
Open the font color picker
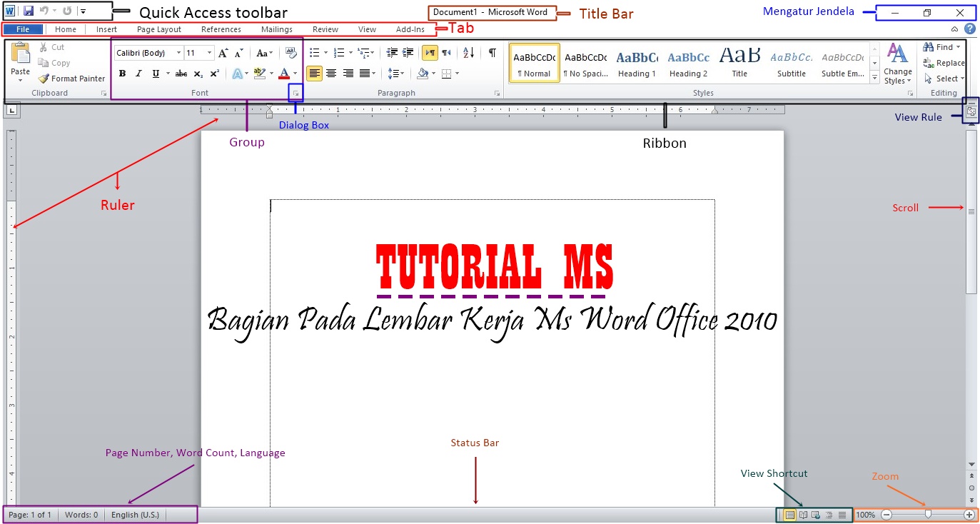[x=284, y=74]
